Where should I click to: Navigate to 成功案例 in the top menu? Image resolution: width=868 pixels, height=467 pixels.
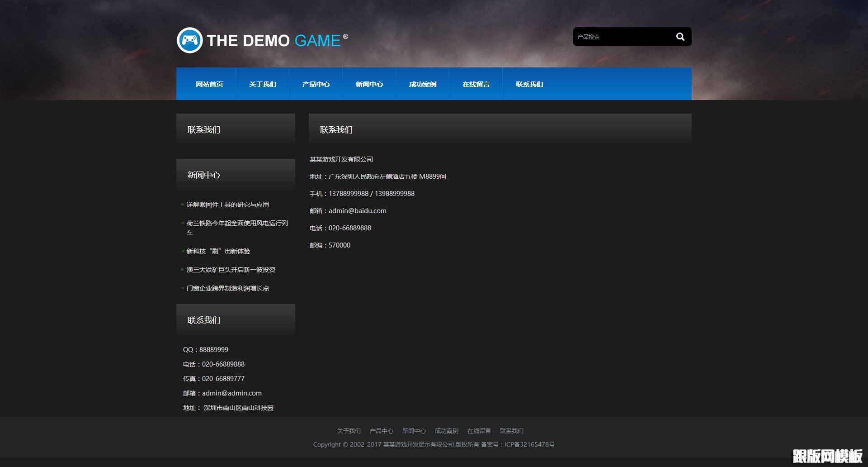[423, 84]
